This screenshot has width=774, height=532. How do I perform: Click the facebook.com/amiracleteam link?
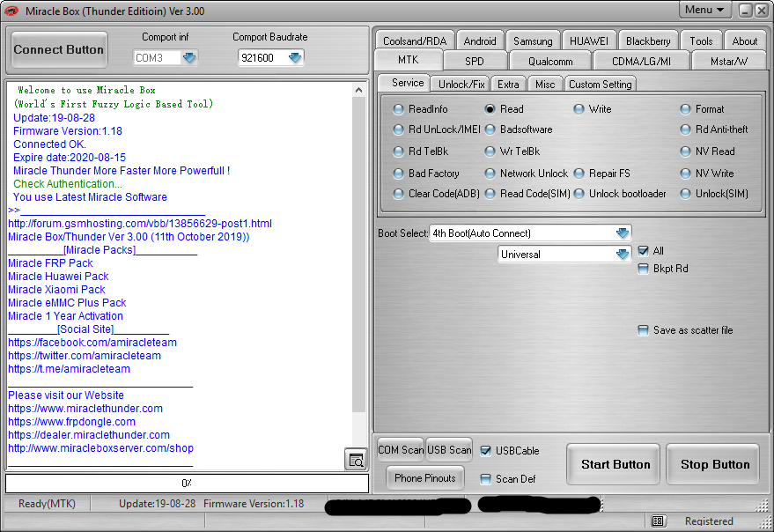pyautogui.click(x=92, y=343)
